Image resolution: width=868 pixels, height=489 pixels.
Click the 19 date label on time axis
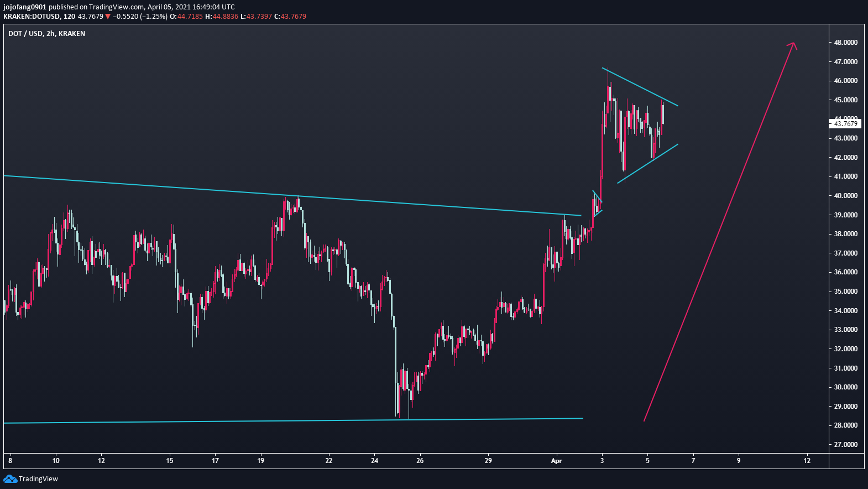260,461
